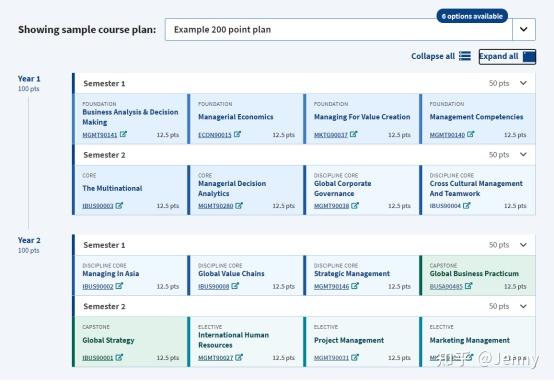Click the 'International Human Resources' elective title
This screenshot has height=384, width=554.
click(x=234, y=340)
